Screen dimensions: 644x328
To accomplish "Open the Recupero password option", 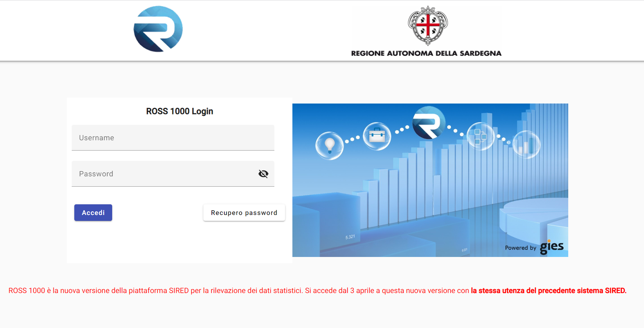I will (244, 213).
